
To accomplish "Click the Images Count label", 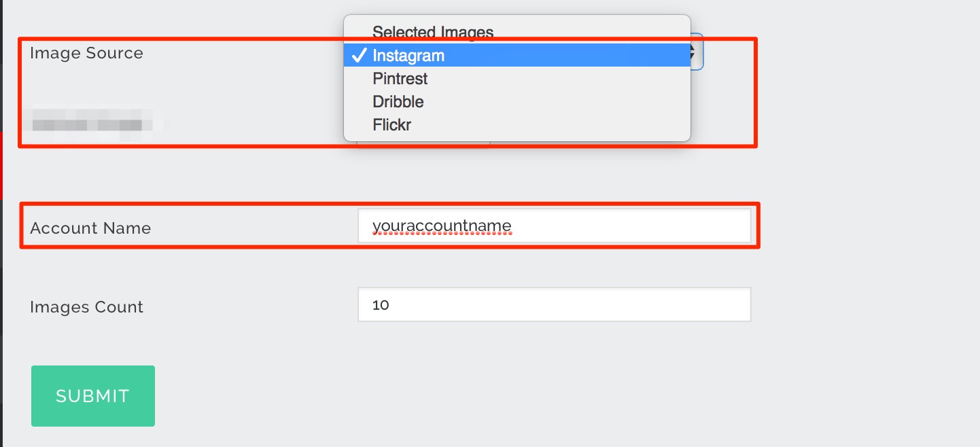I will tap(86, 307).
